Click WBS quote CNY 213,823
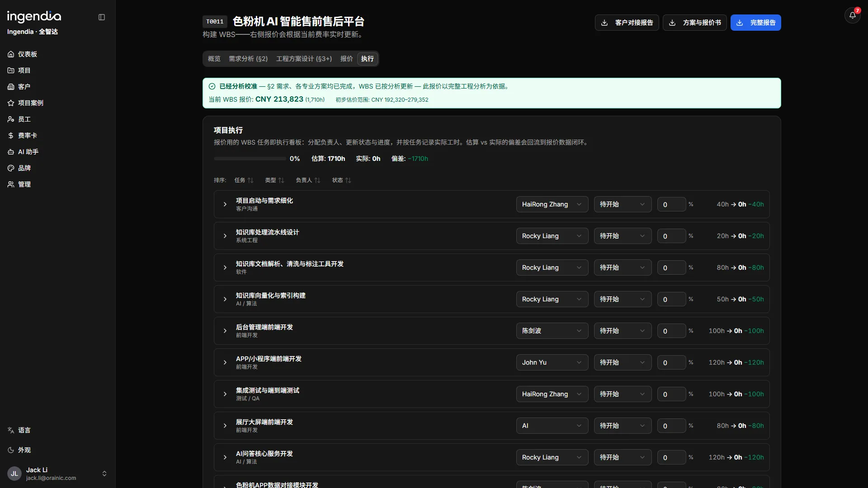 279,99
